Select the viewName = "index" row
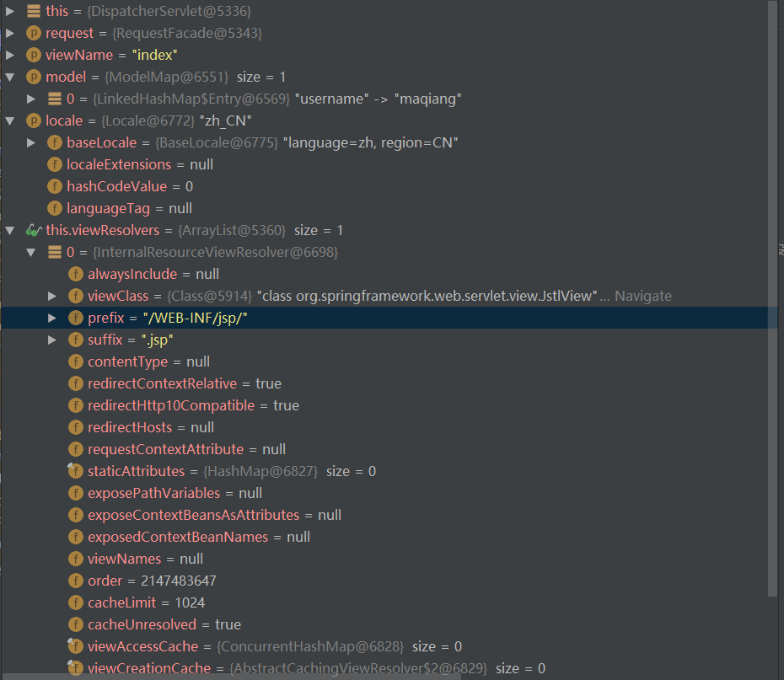 pos(384,55)
